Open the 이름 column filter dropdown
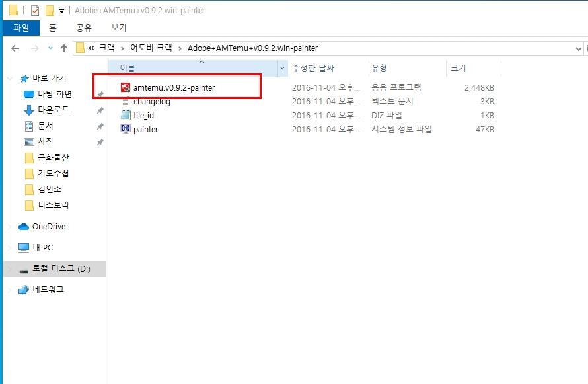The height and width of the screenshot is (384, 588). pos(282,68)
